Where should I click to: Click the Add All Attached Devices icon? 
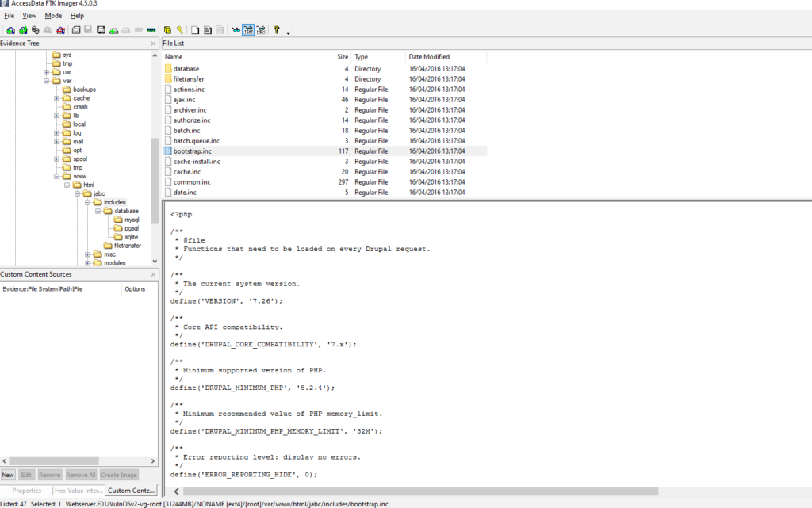pyautogui.click(x=23, y=29)
